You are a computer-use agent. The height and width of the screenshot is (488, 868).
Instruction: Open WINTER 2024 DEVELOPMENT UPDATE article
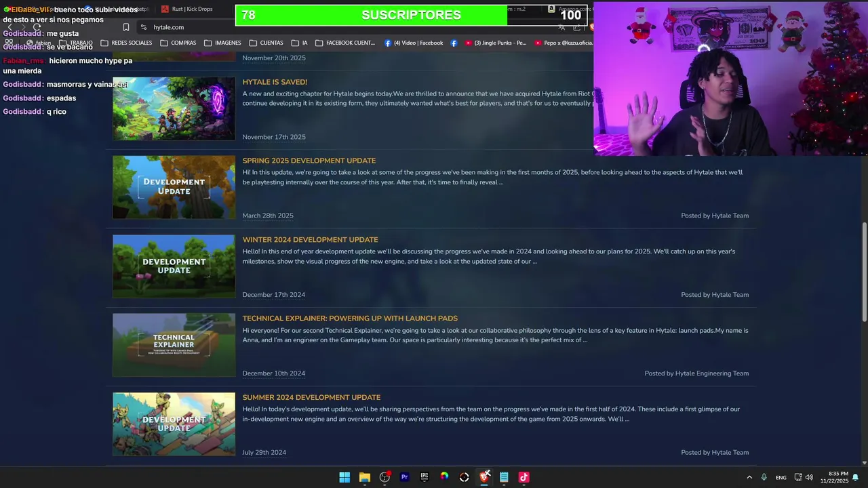pos(310,240)
